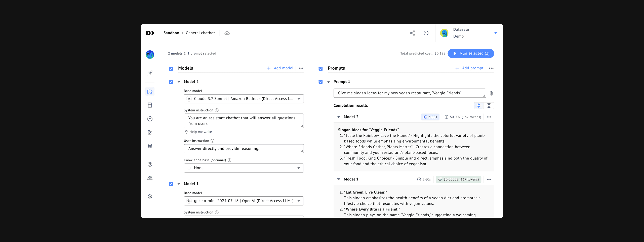Click the collapse all results icon
644x242 pixels.
tap(489, 106)
